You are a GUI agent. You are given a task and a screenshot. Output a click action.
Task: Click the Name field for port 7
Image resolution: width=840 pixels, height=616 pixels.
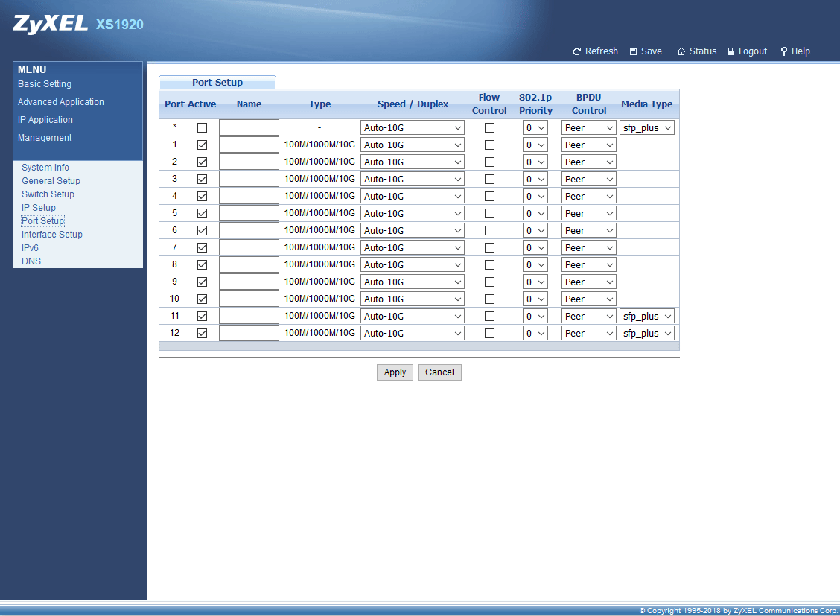pyautogui.click(x=249, y=248)
